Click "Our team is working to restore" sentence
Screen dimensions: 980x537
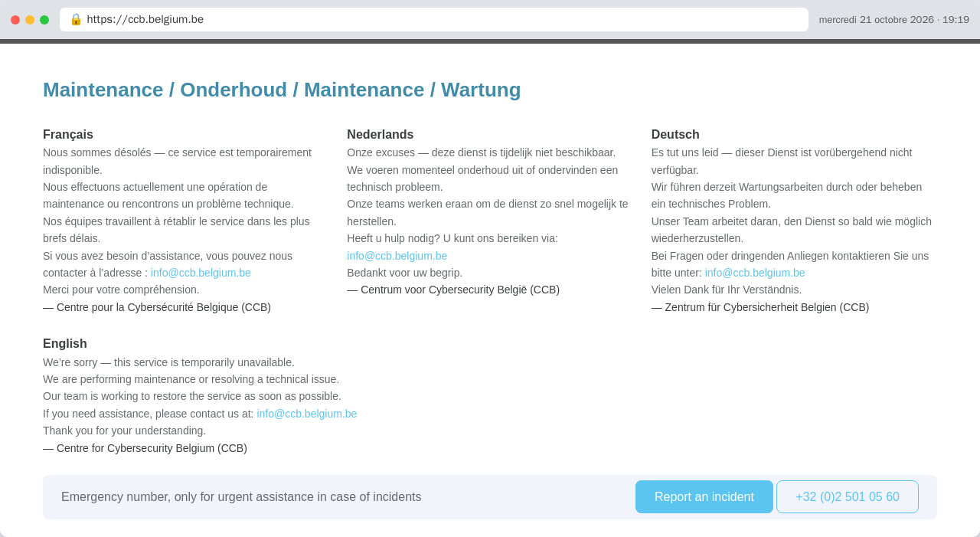point(192,396)
